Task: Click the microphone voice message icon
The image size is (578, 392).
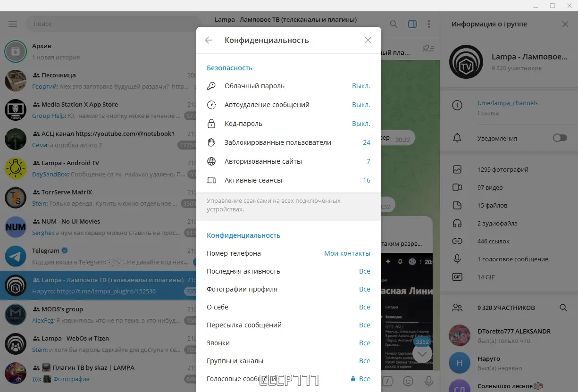Action: [x=429, y=381]
